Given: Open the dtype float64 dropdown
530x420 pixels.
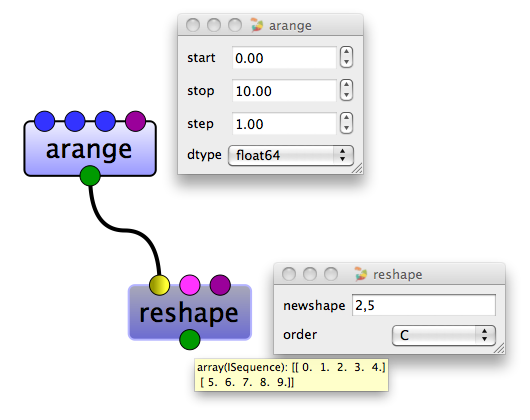Looking at the screenshot, I should click(291, 155).
